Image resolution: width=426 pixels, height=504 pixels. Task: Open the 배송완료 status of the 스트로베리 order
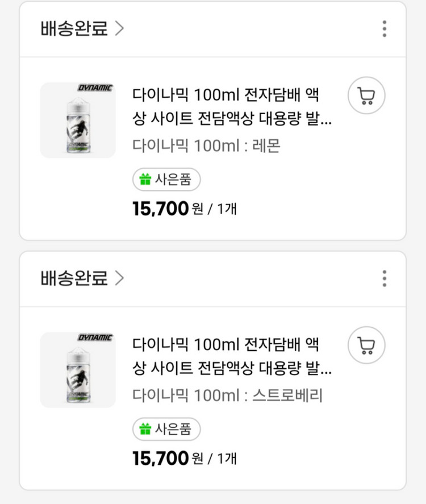(74, 278)
